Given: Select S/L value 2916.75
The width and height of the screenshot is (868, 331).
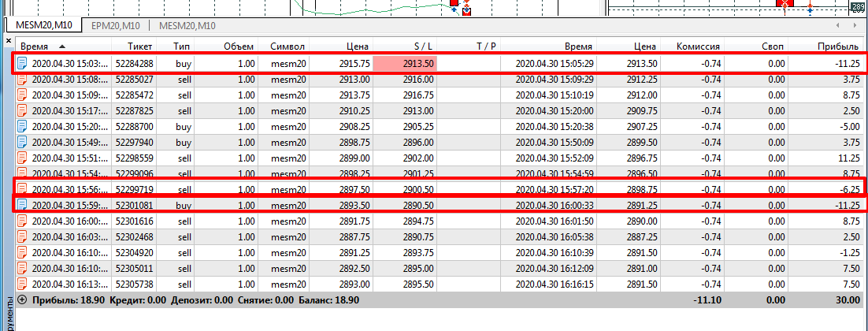Looking at the screenshot, I should click(418, 95).
